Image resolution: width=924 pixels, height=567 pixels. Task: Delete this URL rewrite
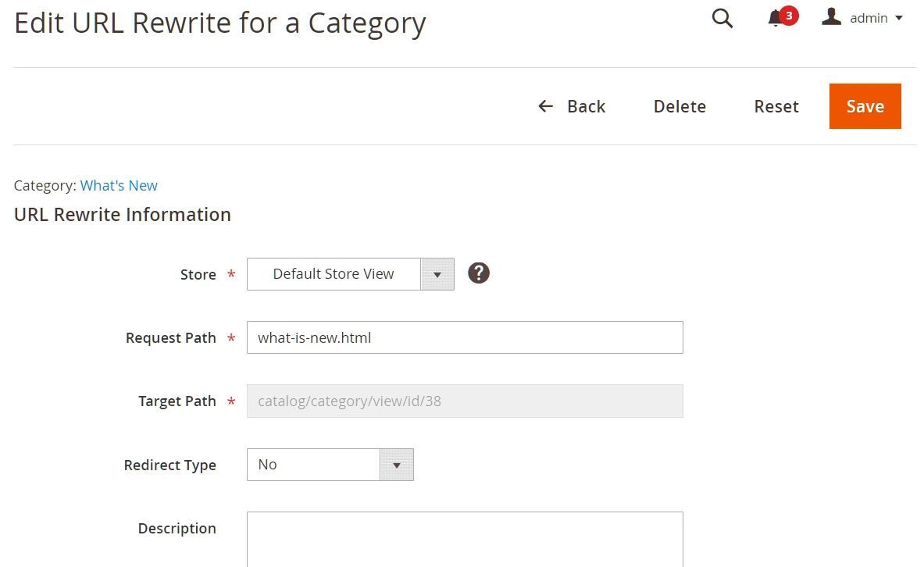pyautogui.click(x=679, y=106)
